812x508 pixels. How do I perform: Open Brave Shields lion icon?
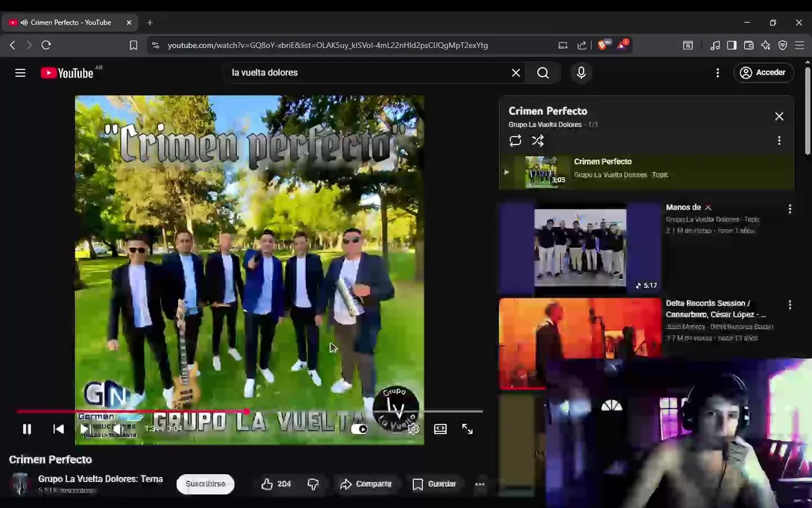click(603, 44)
